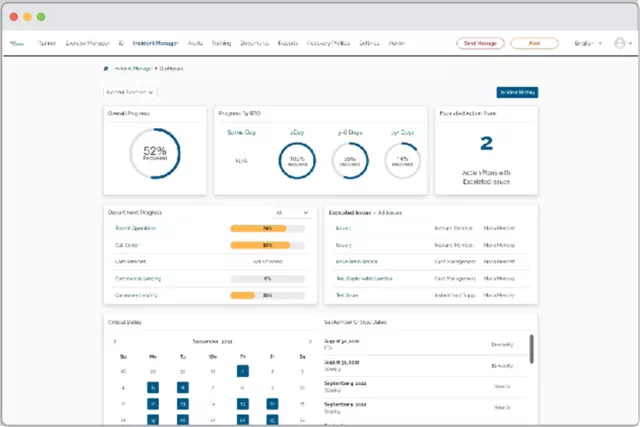Open the Training menu
The image size is (640, 427).
click(221, 43)
